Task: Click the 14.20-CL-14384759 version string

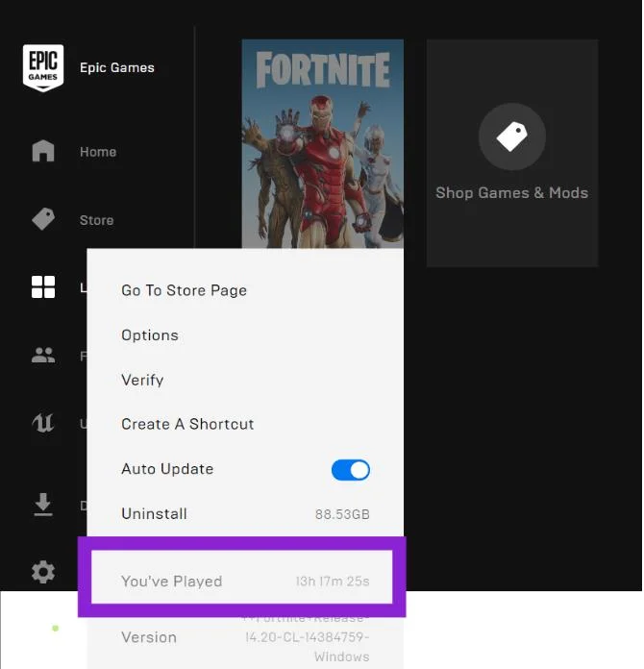Action: click(307, 637)
